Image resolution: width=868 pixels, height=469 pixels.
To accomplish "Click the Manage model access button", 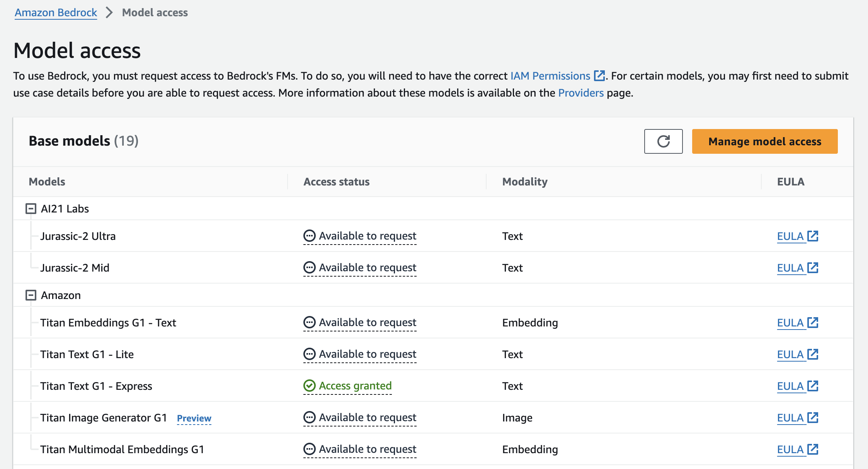I will point(764,141).
